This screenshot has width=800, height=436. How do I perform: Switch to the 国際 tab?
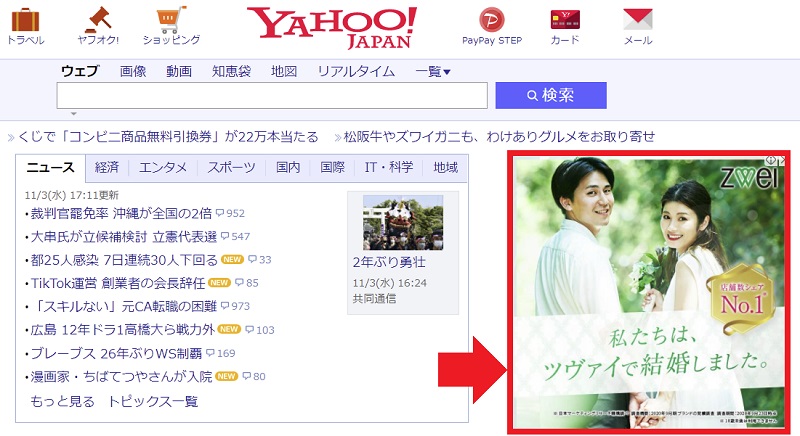click(333, 167)
